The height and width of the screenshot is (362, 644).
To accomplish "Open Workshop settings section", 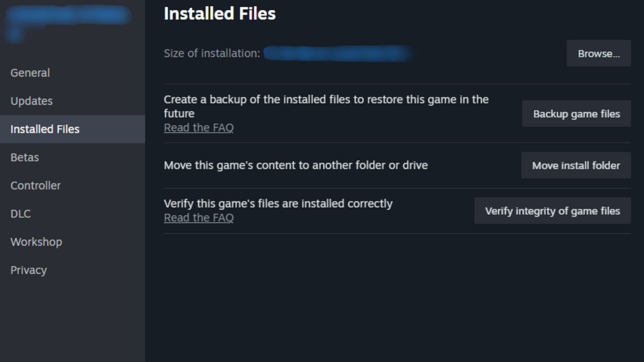I will coord(36,242).
